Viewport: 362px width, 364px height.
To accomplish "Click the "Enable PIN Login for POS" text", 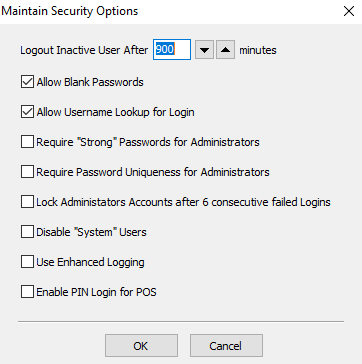I will 96,292.
